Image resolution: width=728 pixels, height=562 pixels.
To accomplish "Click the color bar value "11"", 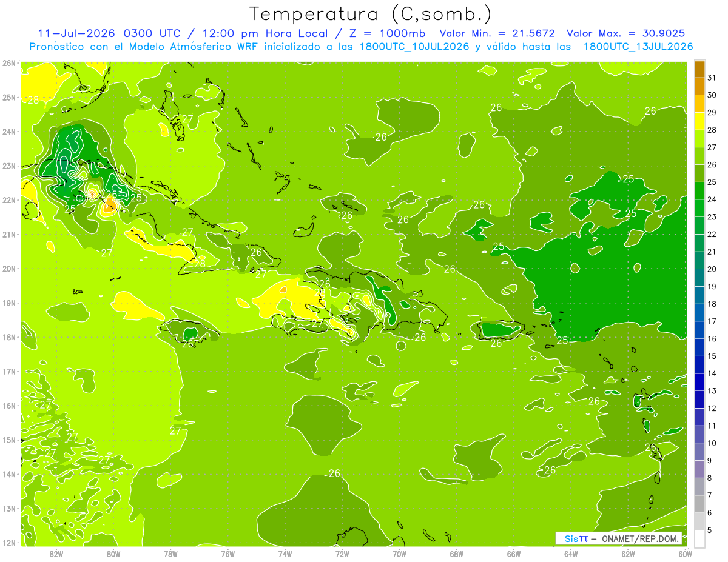I will tap(712, 426).
